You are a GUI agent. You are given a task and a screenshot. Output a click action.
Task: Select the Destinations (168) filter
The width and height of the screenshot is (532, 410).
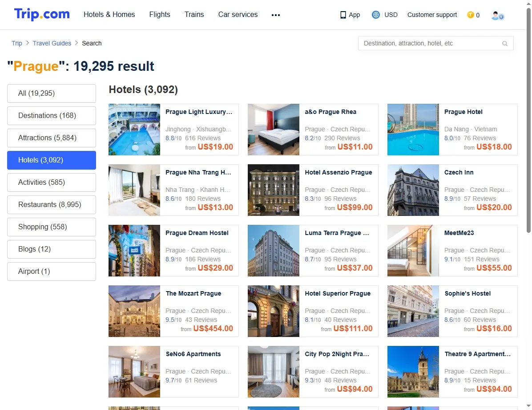(x=52, y=115)
